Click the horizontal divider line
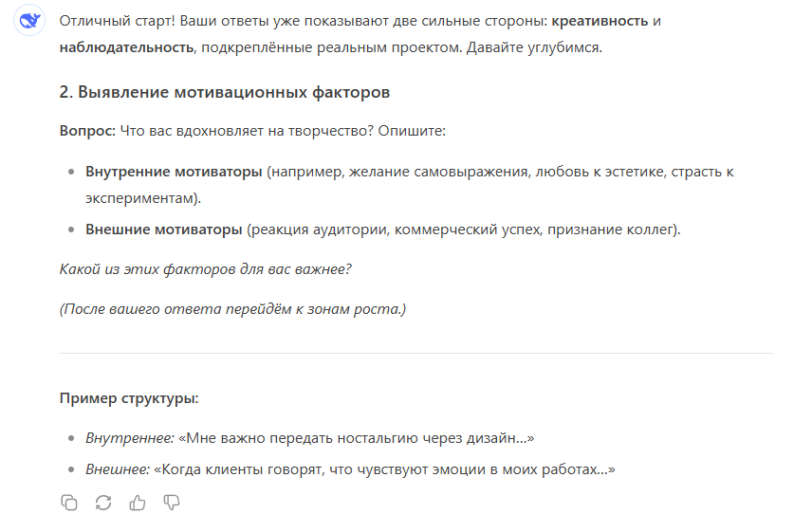The width and height of the screenshot is (812, 514). coord(416,353)
